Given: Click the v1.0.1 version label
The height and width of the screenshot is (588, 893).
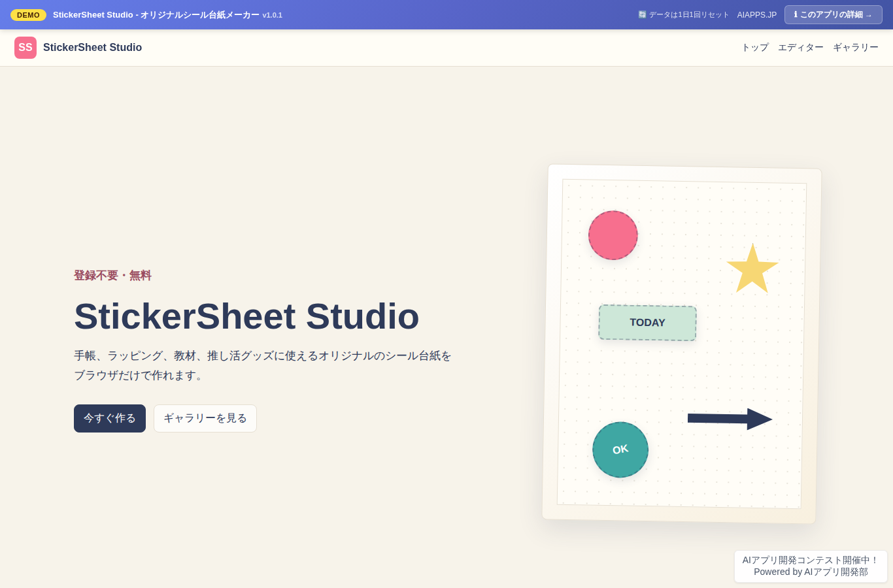Looking at the screenshot, I should (x=273, y=15).
